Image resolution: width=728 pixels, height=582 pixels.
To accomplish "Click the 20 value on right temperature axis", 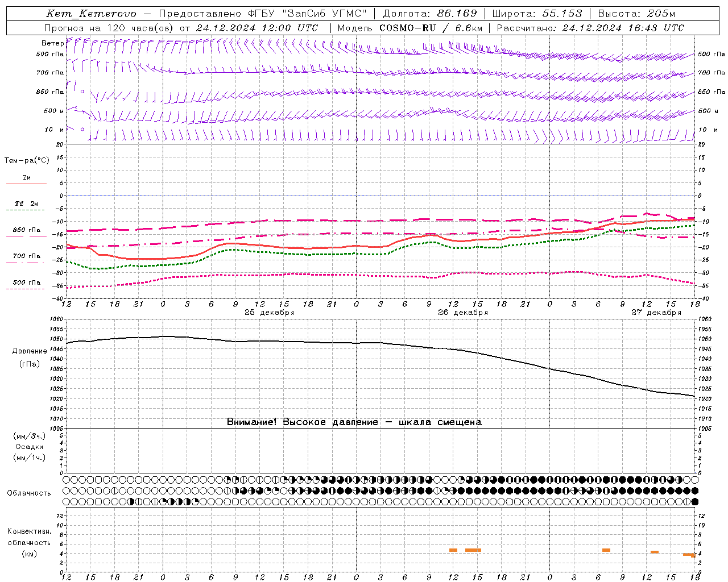I will pyautogui.click(x=701, y=144).
